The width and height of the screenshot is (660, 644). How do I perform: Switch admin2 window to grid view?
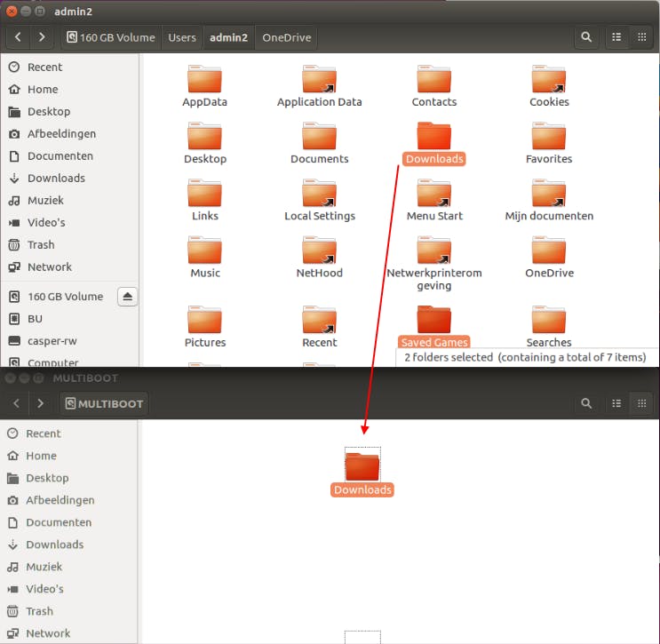point(641,37)
